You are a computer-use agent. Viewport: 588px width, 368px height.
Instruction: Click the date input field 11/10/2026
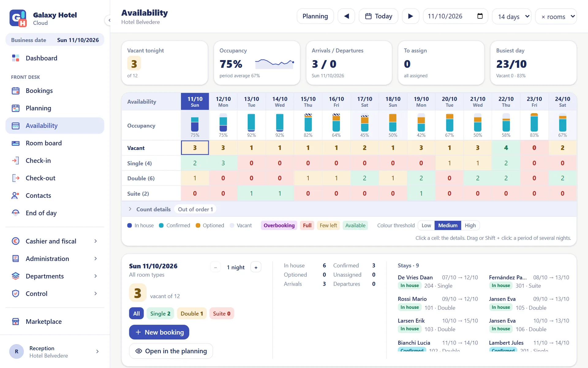point(455,16)
